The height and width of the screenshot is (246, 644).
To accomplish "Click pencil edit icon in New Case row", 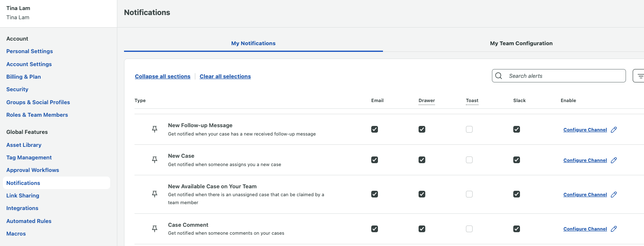I will tap(614, 160).
